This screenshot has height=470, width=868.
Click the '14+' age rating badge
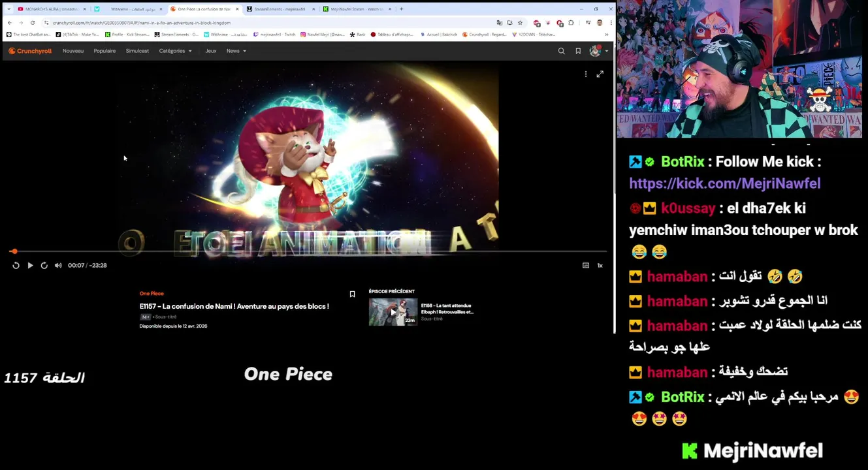coord(145,317)
